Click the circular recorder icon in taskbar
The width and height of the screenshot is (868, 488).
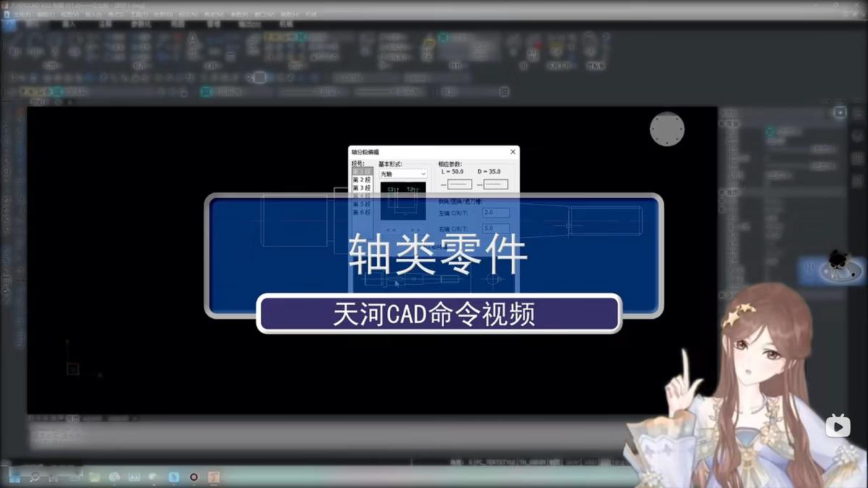pyautogui.click(x=194, y=477)
